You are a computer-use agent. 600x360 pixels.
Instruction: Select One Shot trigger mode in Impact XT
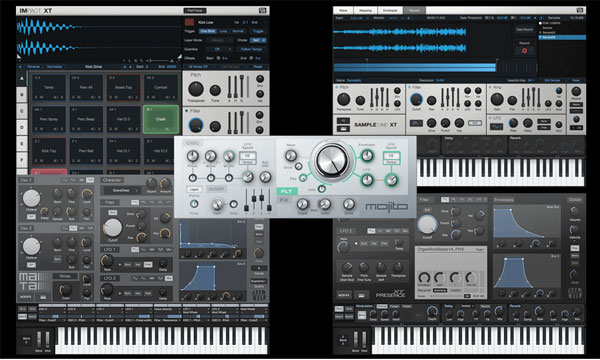click(x=207, y=31)
